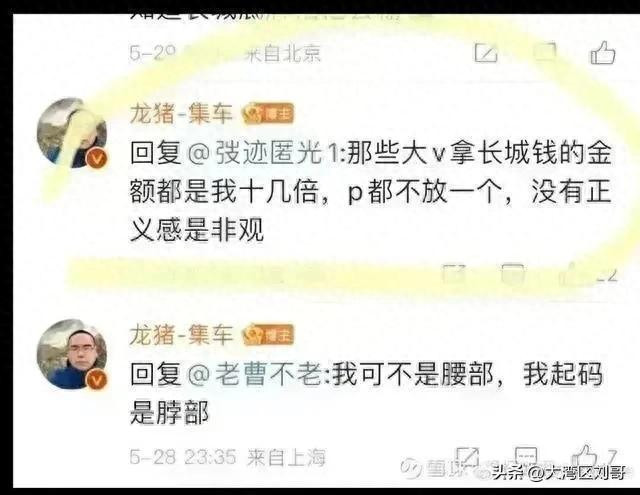This screenshot has width=640, height=495.
Task: Open the avatar showing man with glasses
Action: [72, 354]
